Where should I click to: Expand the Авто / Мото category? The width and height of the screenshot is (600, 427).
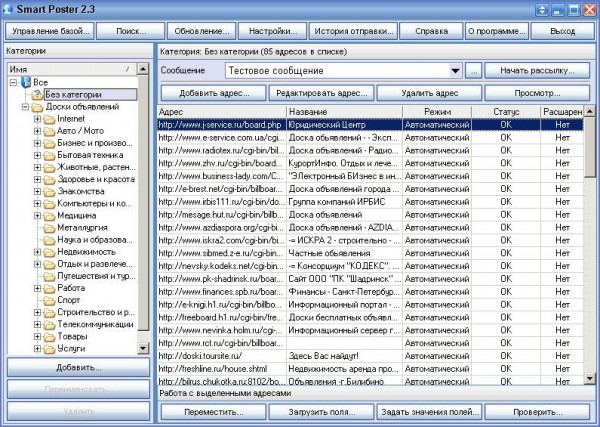pos(37,131)
